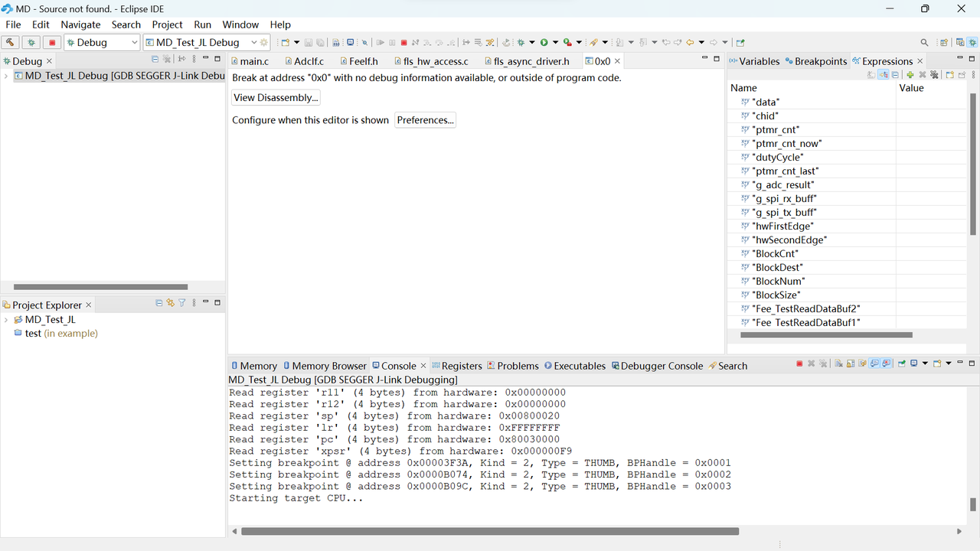Click the Back navigation yellow arrow
The height and width of the screenshot is (551, 980).
(x=690, y=42)
